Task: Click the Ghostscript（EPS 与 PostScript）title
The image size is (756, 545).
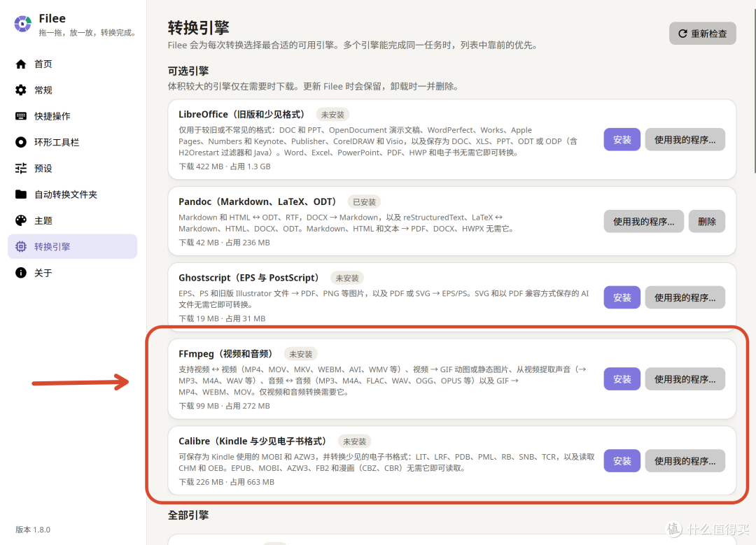Action: pos(251,278)
